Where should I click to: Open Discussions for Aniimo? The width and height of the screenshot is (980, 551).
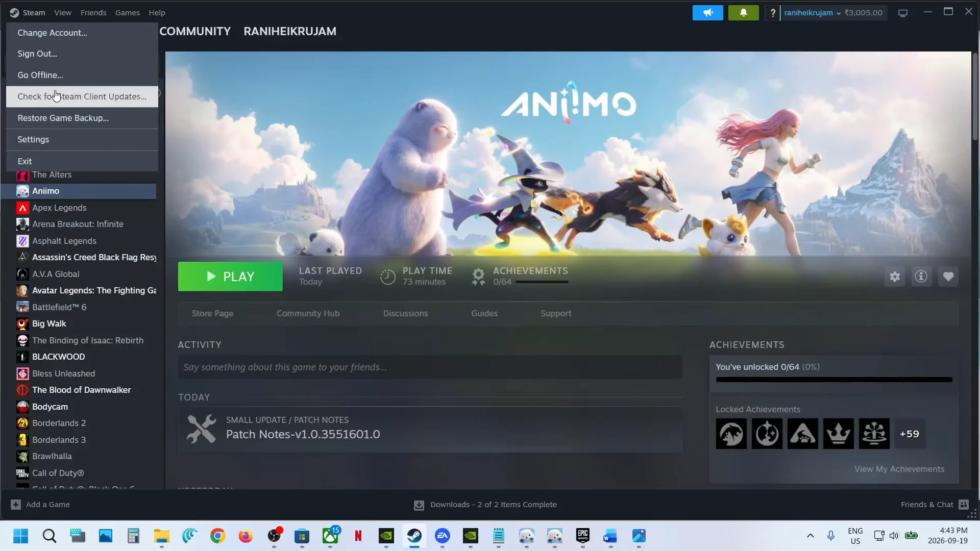coord(405,313)
